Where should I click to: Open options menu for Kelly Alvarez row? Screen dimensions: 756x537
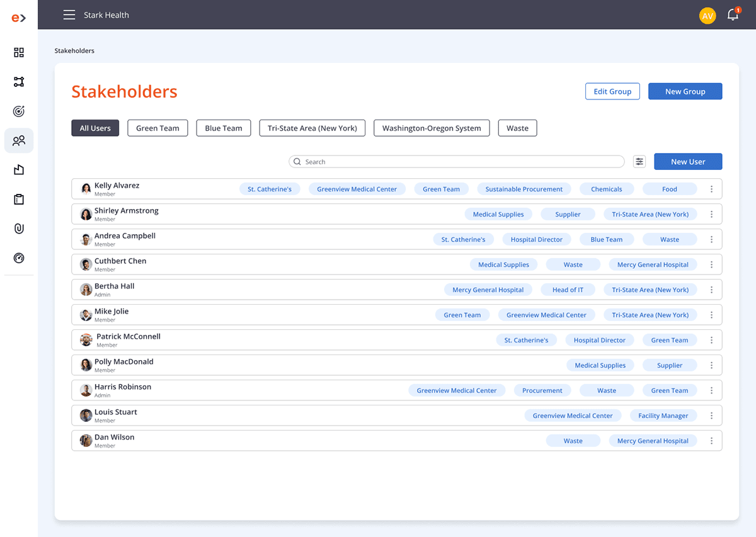click(x=711, y=189)
